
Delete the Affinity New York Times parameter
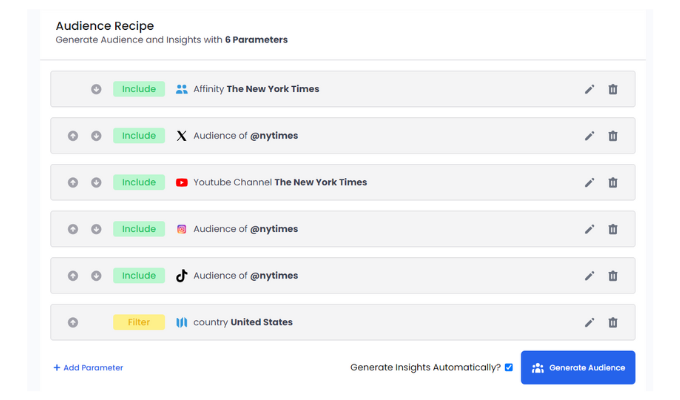[613, 89]
